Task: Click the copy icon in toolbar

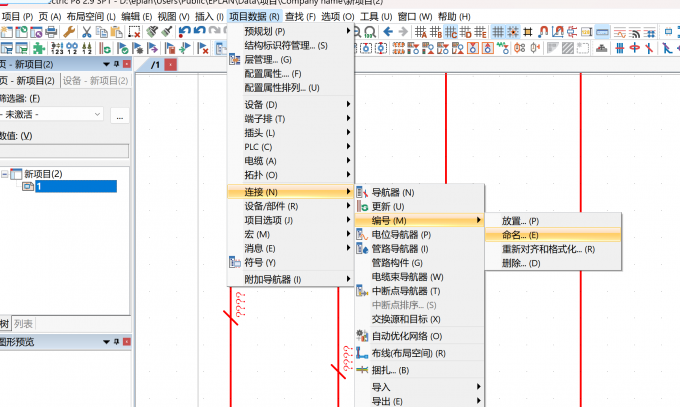Action: click(x=101, y=32)
